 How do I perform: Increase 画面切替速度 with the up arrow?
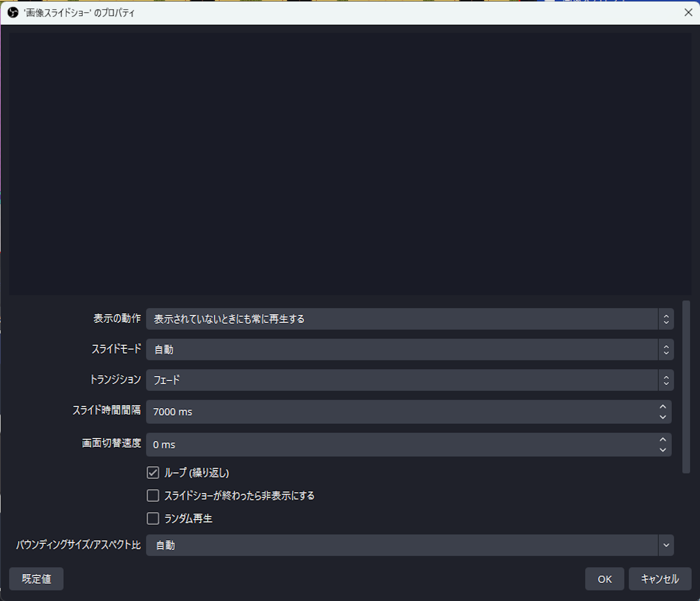tap(663, 440)
